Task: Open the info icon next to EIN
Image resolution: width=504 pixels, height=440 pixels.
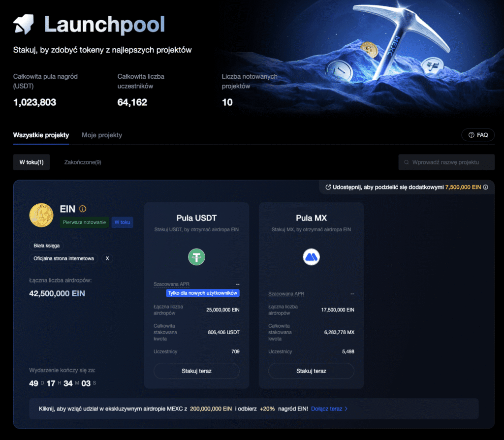Action: (x=83, y=209)
